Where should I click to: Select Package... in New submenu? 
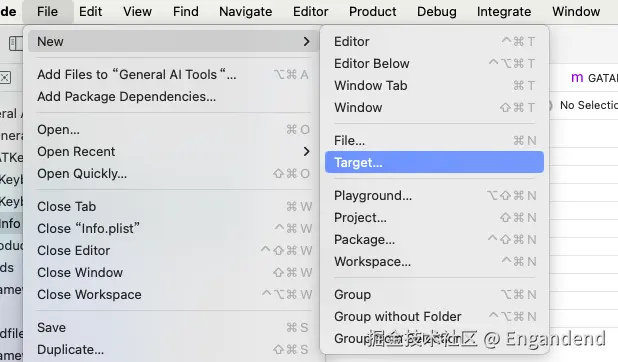(x=434, y=240)
